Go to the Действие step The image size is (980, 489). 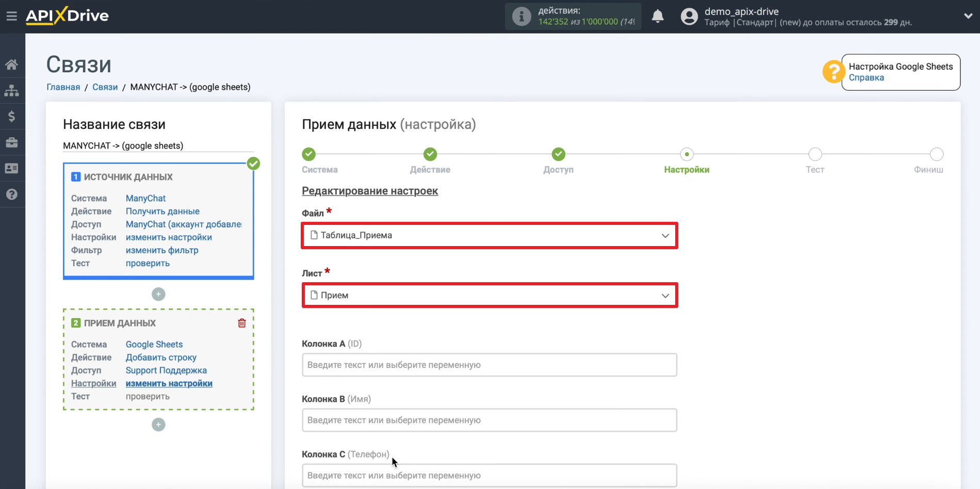430,154
